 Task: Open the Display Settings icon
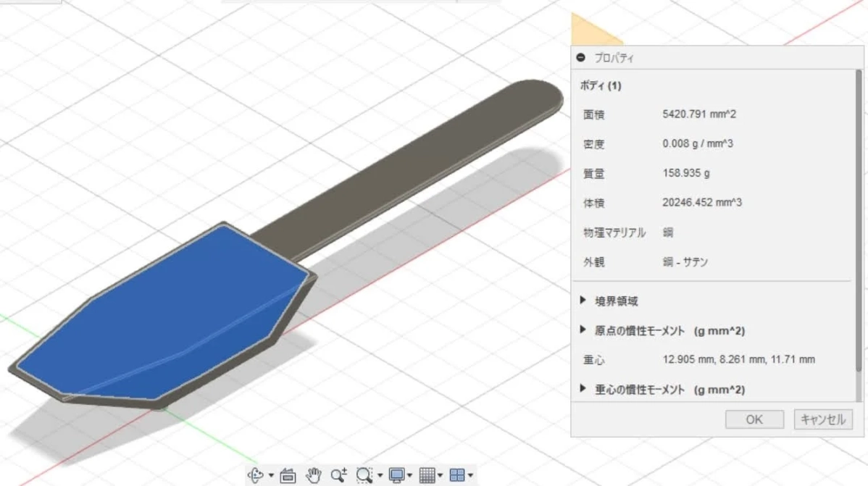396,476
